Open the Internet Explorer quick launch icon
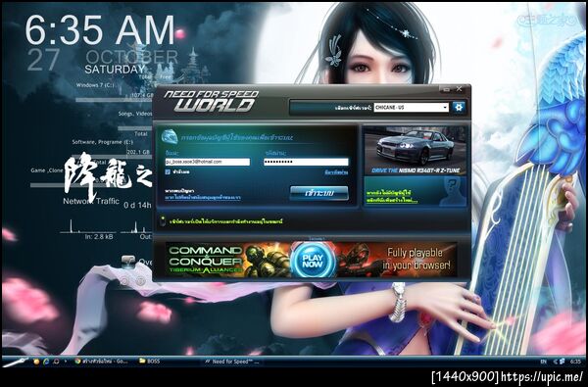The height and width of the screenshot is (387, 588). pyautogui.click(x=46, y=362)
